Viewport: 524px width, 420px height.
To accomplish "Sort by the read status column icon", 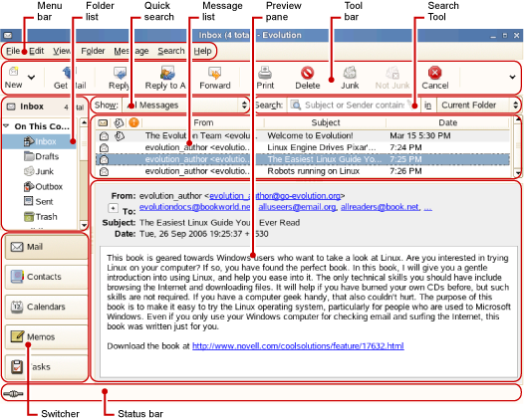I will [103, 122].
